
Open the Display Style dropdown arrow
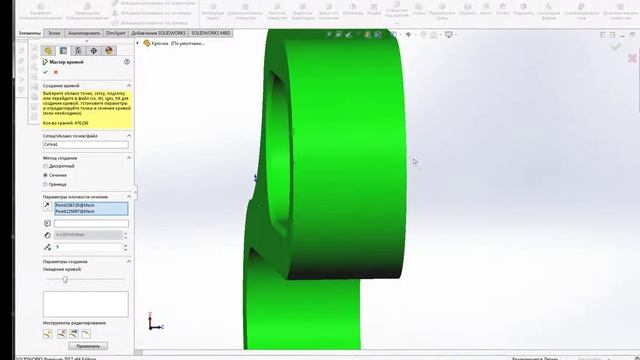(x=400, y=35)
